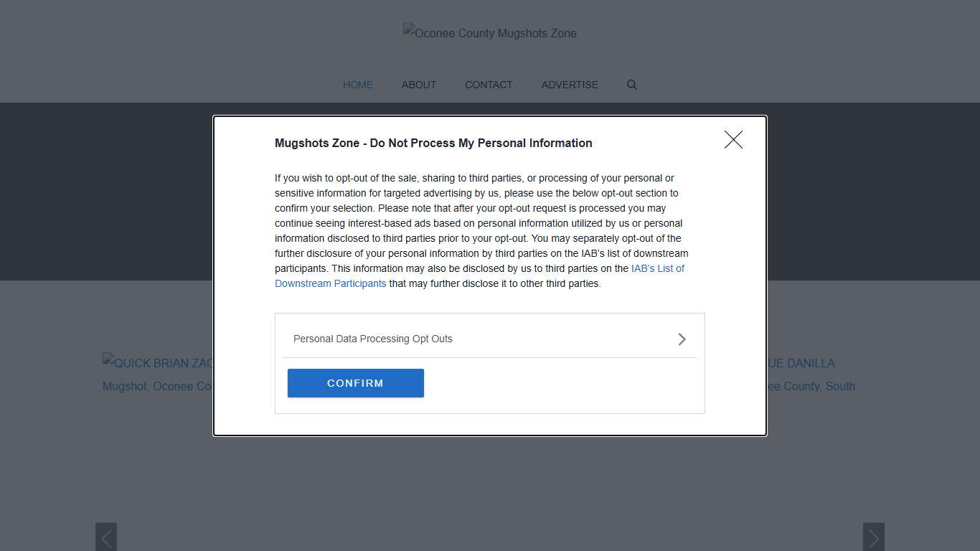980x551 pixels.
Task: Click the 'Do Not Process My Personal Information' heading
Action: (x=433, y=143)
